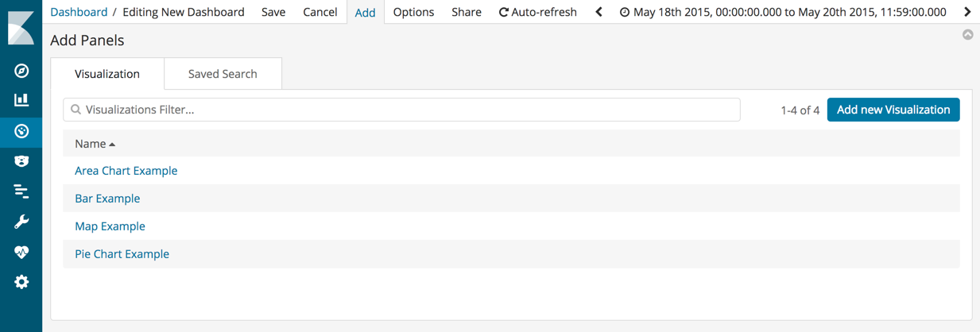Open Timelion mask icon in sidebar
The height and width of the screenshot is (332, 980).
[21, 161]
